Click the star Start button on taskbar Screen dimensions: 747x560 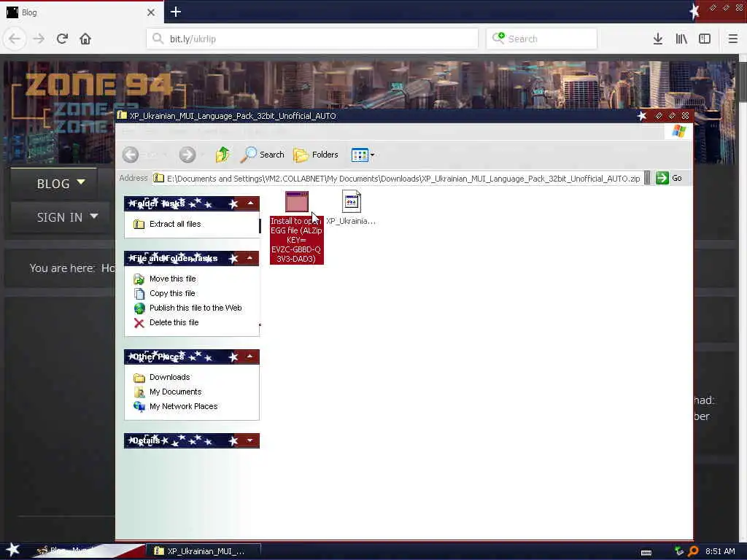coord(12,550)
